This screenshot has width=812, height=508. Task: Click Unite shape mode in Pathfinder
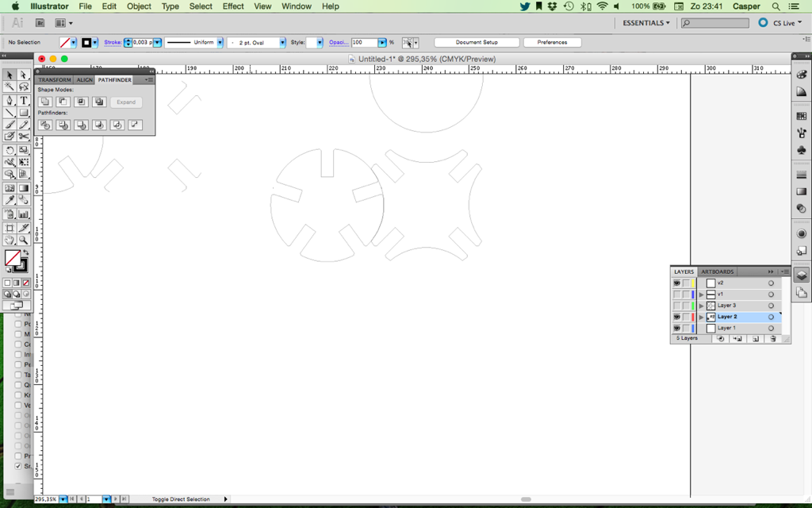click(45, 102)
